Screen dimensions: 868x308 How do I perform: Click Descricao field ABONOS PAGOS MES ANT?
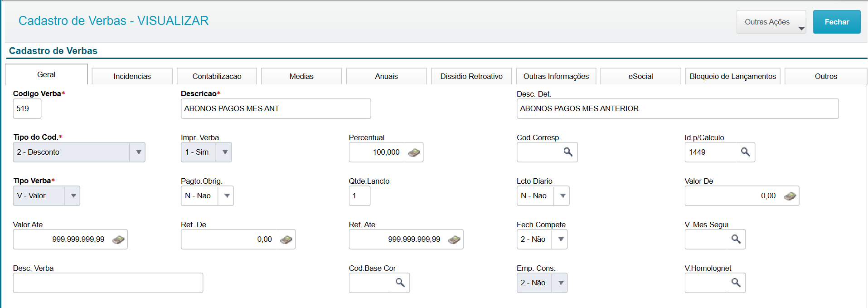tap(276, 109)
